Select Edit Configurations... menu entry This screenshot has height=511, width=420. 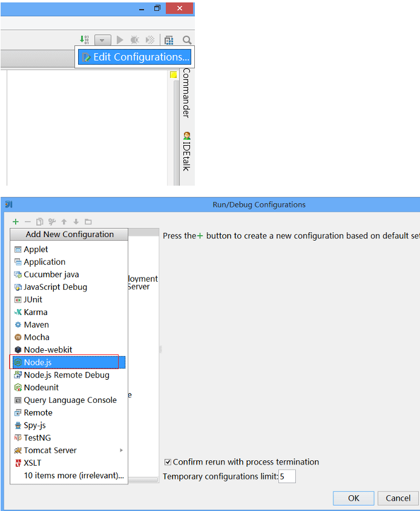coord(135,57)
